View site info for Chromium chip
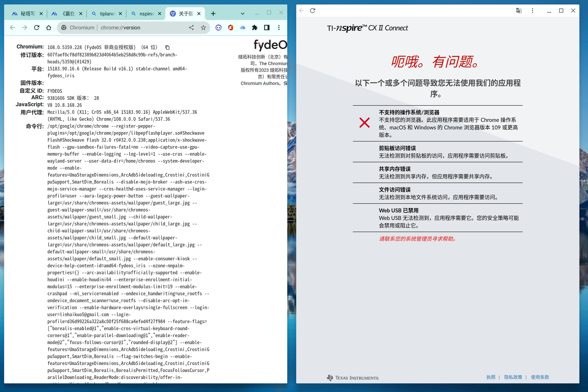The image size is (588, 392). pyautogui.click(x=78, y=28)
